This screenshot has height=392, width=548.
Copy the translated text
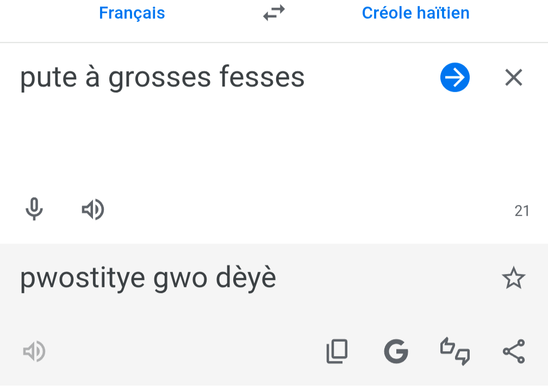pos(337,351)
